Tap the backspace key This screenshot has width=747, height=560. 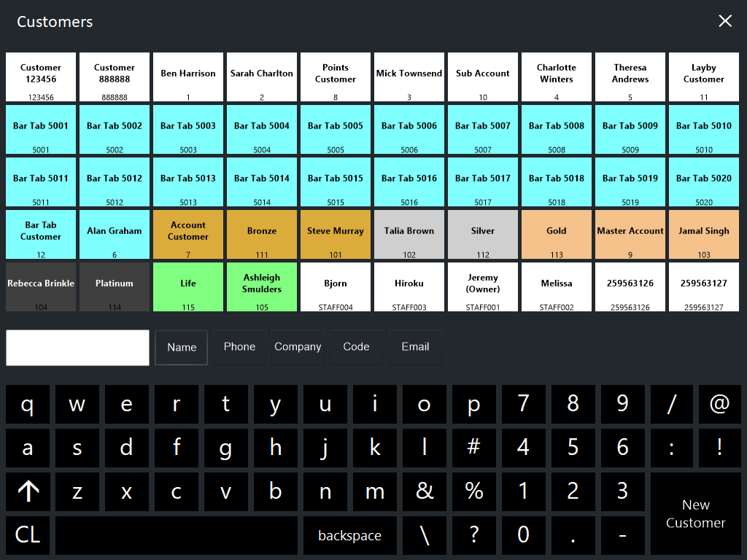[350, 536]
